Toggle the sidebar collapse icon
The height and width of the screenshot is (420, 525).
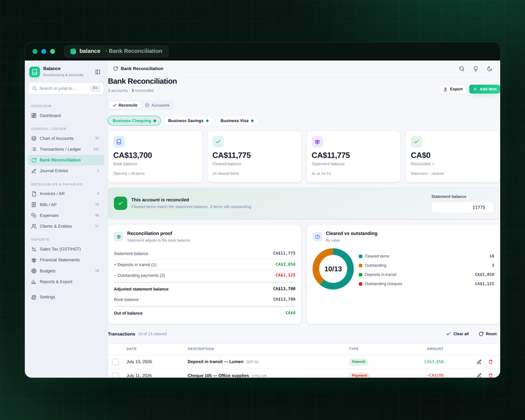click(x=97, y=72)
